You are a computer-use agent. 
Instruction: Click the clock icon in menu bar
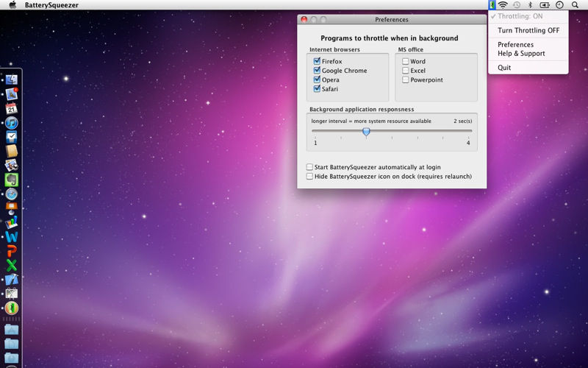coord(559,5)
